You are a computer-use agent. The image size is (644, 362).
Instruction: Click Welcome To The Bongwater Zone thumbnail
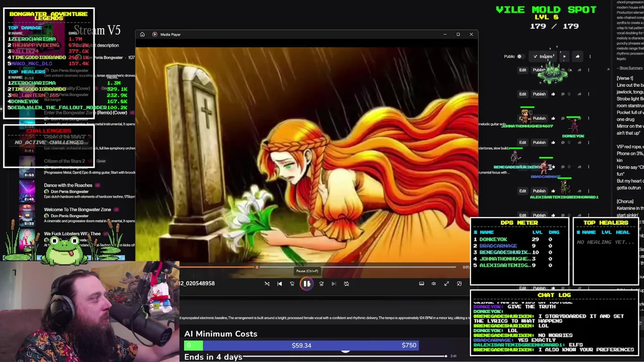27,215
